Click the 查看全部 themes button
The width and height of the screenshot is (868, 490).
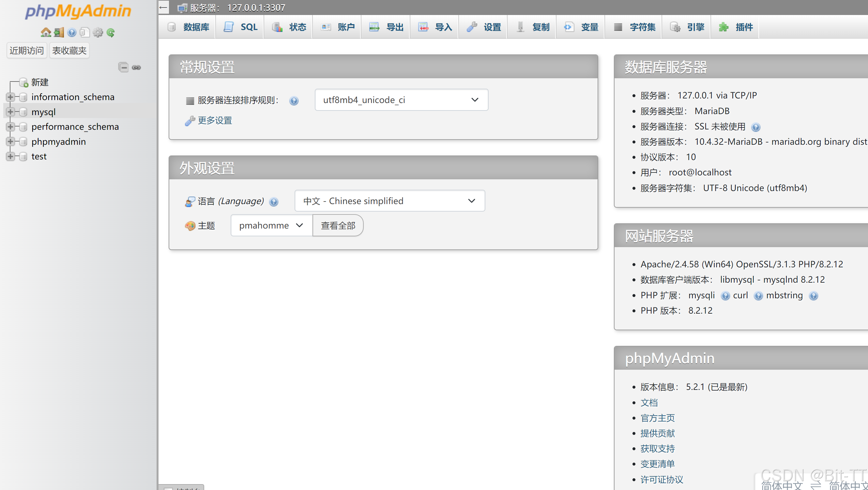click(338, 225)
